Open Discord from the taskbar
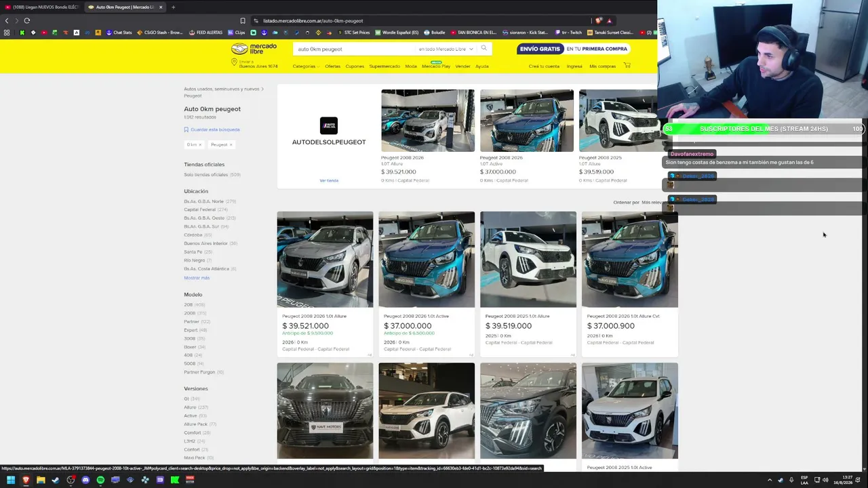 click(85, 480)
